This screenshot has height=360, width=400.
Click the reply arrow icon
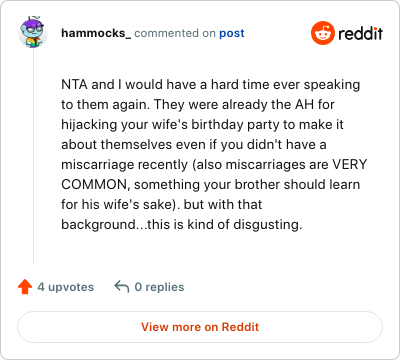click(122, 287)
